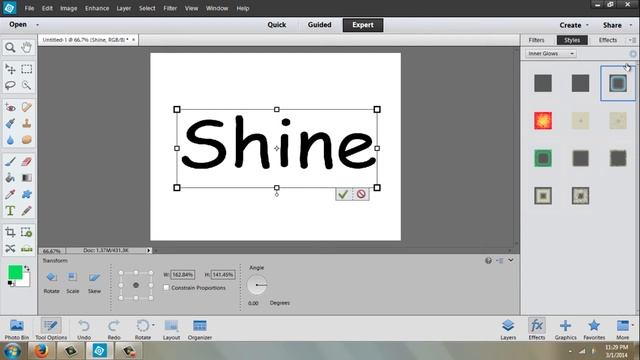Switch to Guided edit mode
Viewport: 640px width, 360px height.
[x=320, y=25]
